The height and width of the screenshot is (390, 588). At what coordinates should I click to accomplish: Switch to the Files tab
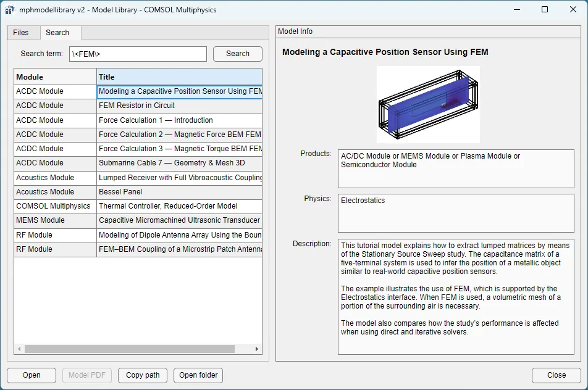(21, 33)
